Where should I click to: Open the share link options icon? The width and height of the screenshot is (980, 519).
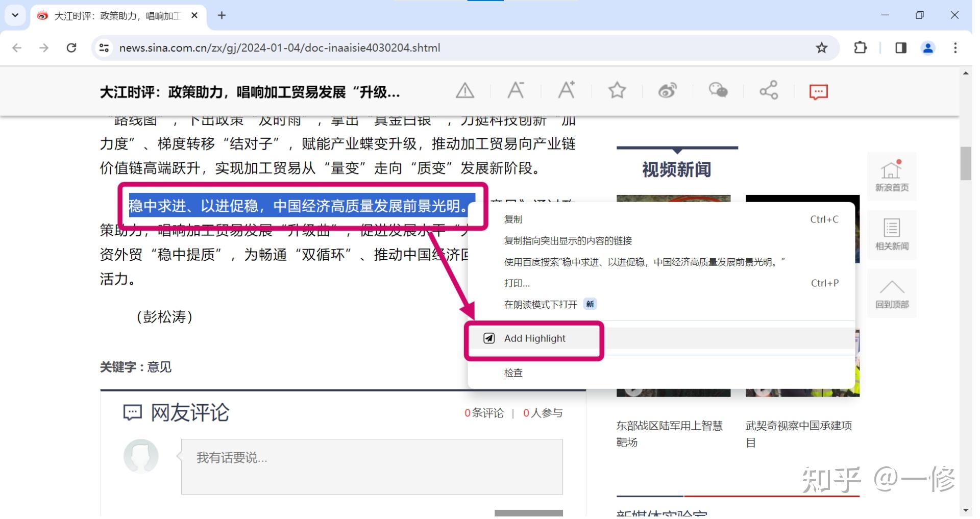tap(768, 91)
